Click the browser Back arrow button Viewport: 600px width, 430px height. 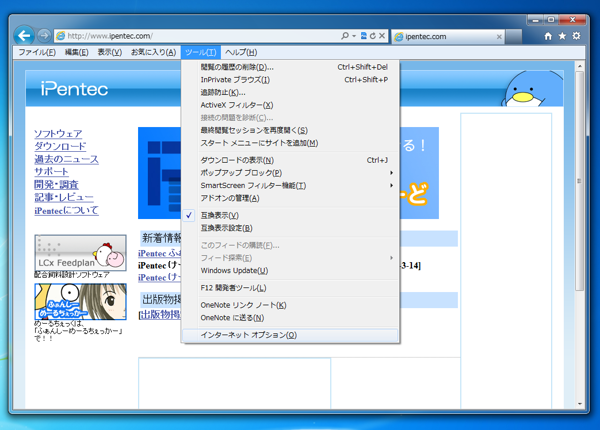[24, 36]
